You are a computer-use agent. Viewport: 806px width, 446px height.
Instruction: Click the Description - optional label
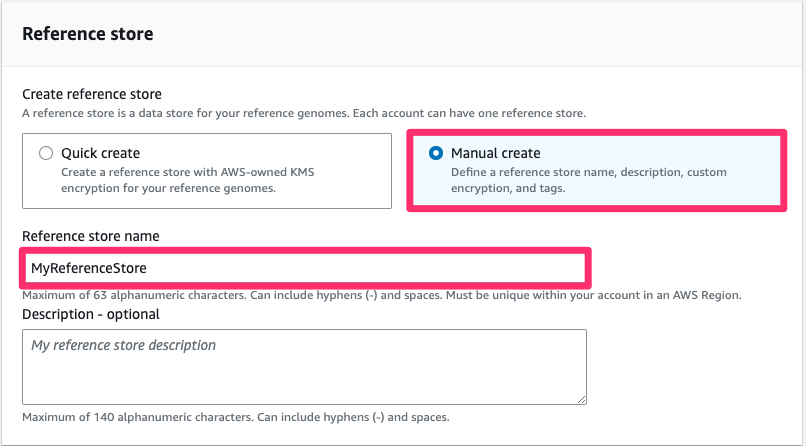click(x=90, y=314)
